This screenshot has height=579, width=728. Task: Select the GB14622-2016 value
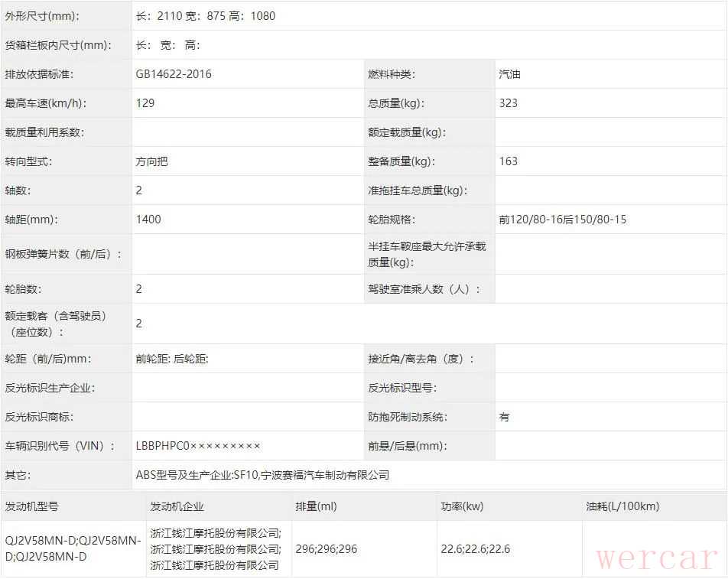tap(174, 74)
